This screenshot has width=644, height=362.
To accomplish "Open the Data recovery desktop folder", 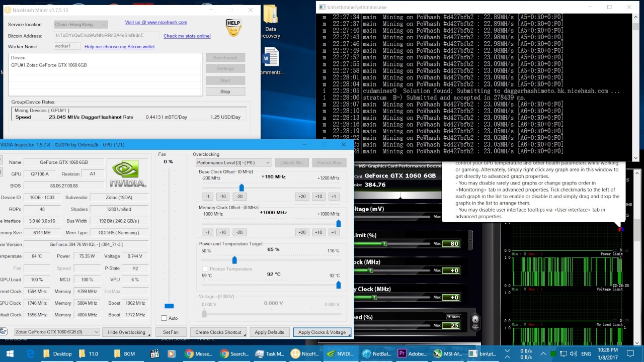I will click(x=271, y=22).
